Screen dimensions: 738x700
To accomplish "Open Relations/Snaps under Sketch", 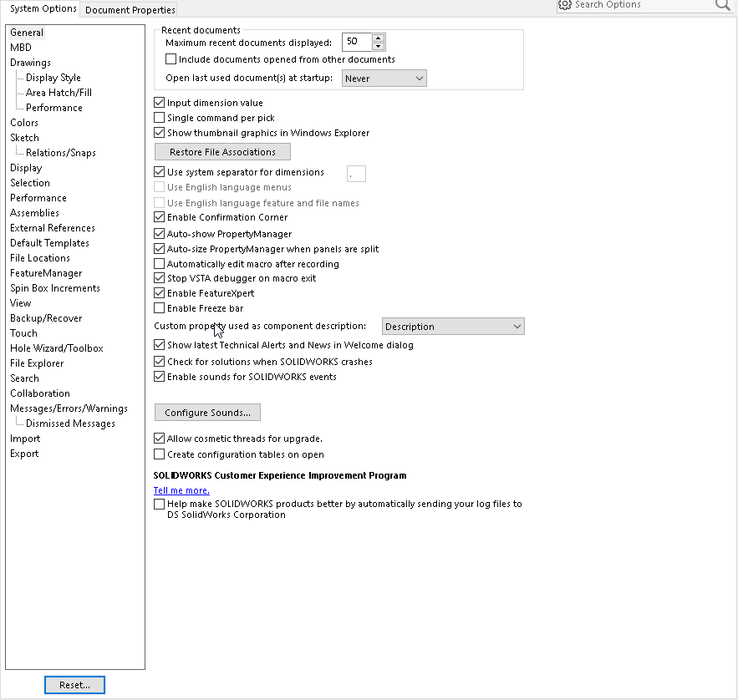I will point(61,153).
